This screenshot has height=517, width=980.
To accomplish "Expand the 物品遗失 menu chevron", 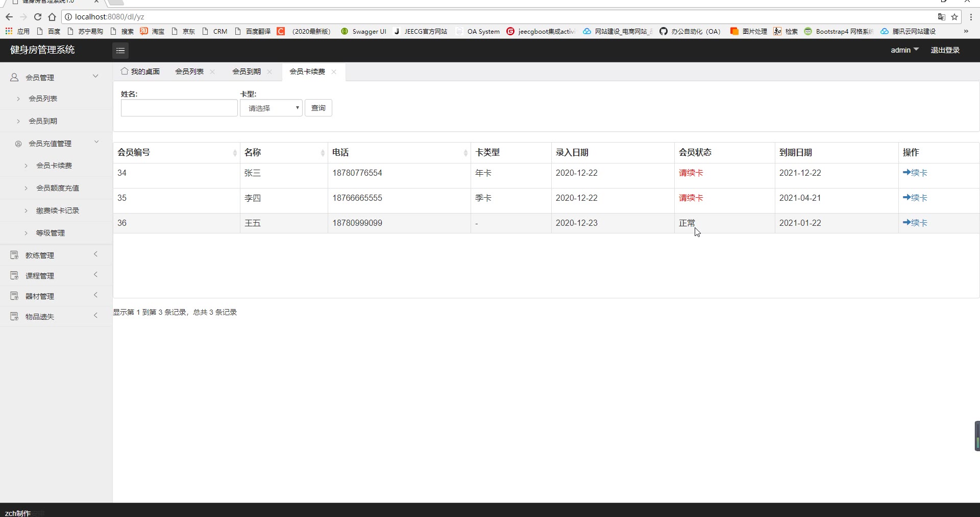I will (95, 315).
